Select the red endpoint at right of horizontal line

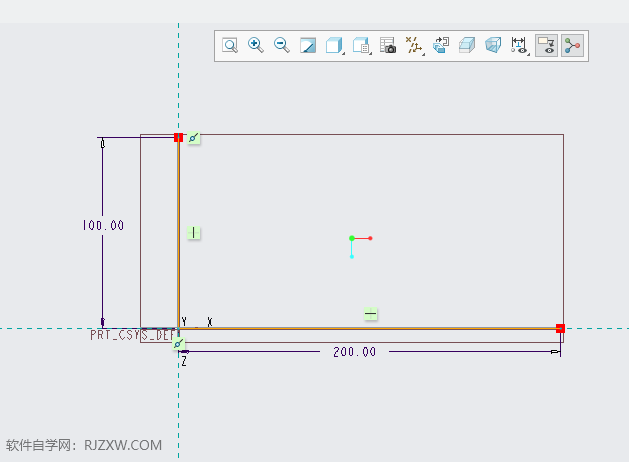[560, 328]
